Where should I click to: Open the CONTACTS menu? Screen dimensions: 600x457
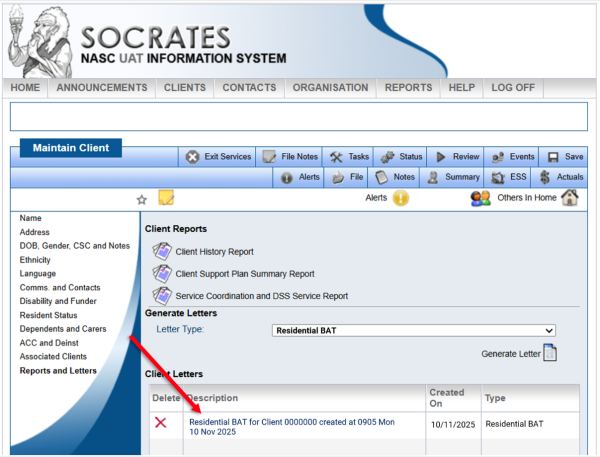pyautogui.click(x=249, y=88)
